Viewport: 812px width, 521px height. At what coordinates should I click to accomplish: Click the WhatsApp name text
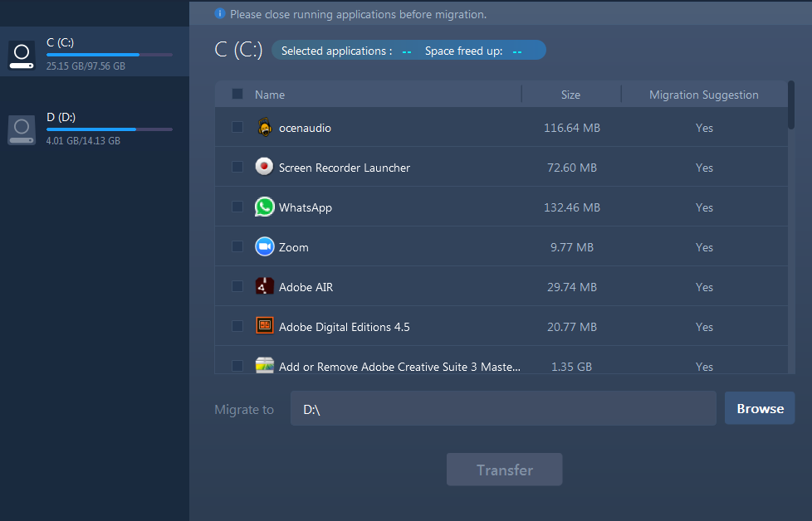pos(306,207)
